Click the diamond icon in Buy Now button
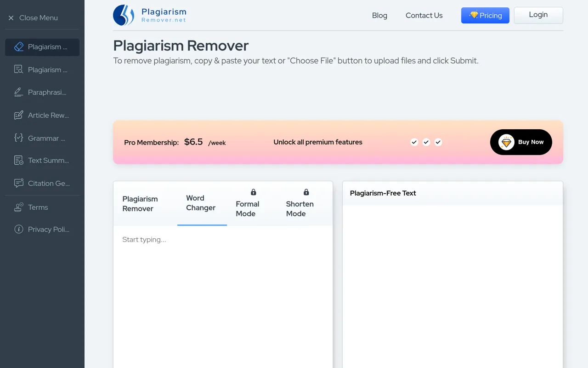 [506, 142]
